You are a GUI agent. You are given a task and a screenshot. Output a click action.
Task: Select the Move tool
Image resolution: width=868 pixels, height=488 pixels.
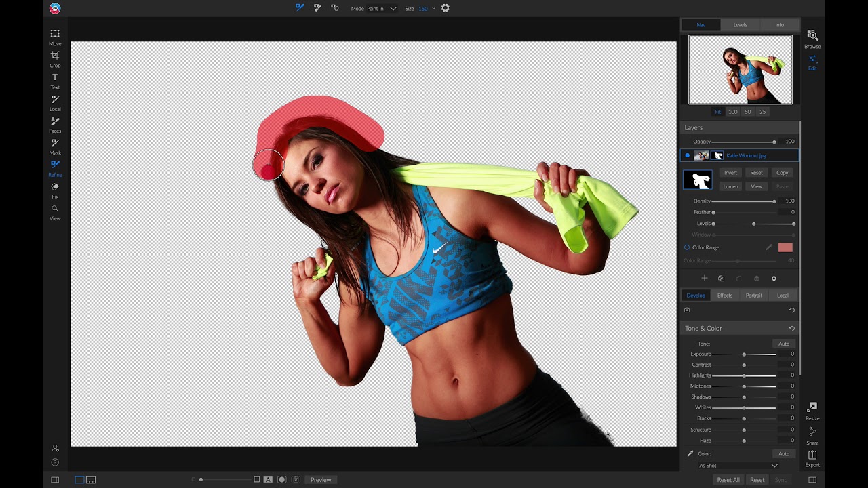coord(55,37)
